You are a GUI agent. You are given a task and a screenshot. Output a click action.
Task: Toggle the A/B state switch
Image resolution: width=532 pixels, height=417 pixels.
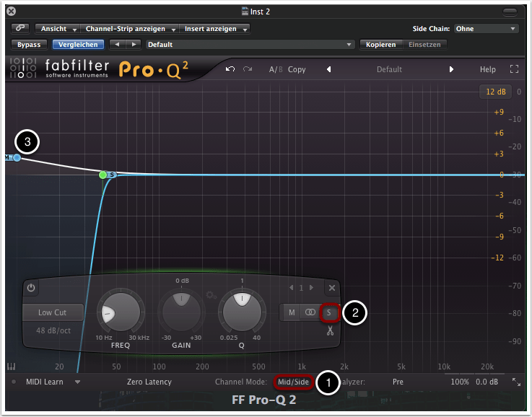click(276, 69)
